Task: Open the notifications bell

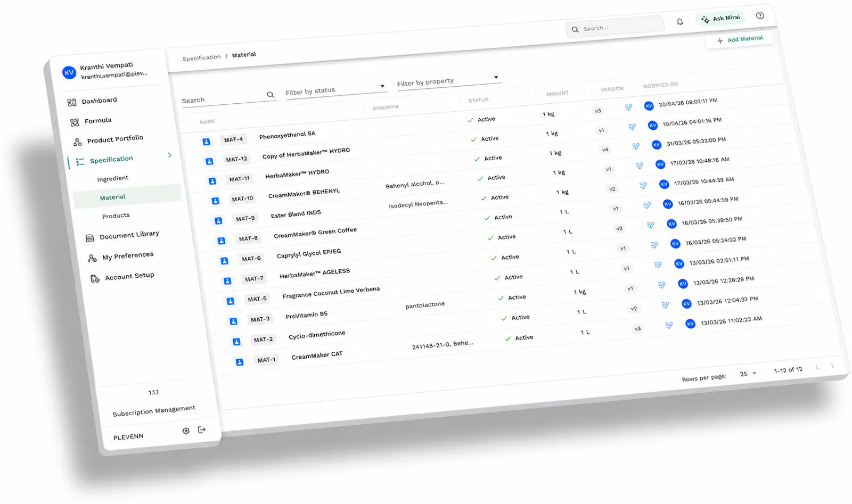Action: point(680,22)
